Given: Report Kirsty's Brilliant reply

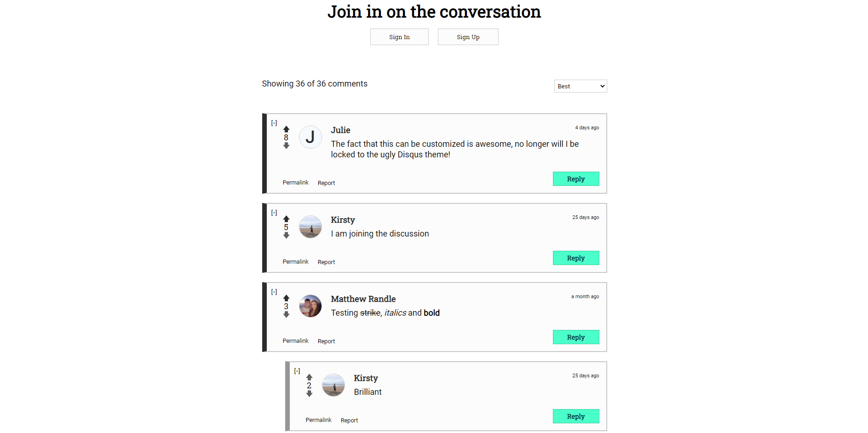Looking at the screenshot, I should click(x=349, y=421).
